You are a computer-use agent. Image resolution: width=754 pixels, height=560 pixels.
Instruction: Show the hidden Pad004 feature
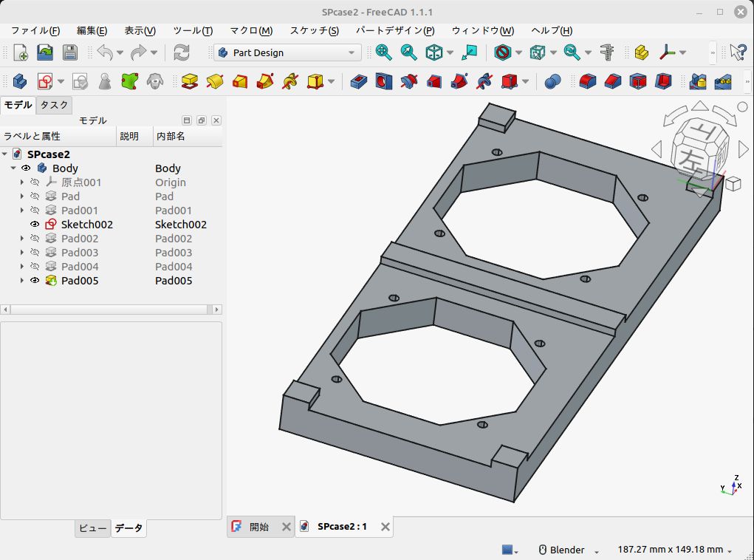35,266
